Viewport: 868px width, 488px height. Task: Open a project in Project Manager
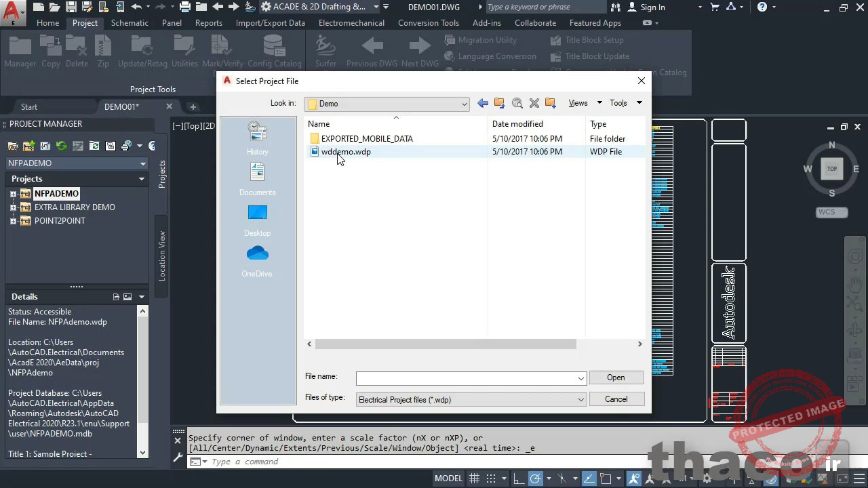(x=11, y=146)
